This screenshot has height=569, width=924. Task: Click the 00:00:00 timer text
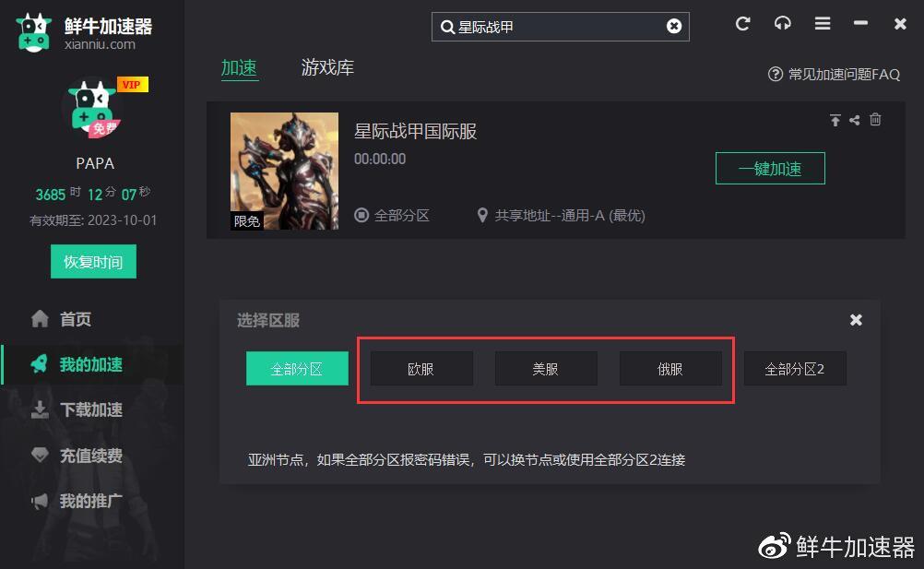pyautogui.click(x=380, y=159)
